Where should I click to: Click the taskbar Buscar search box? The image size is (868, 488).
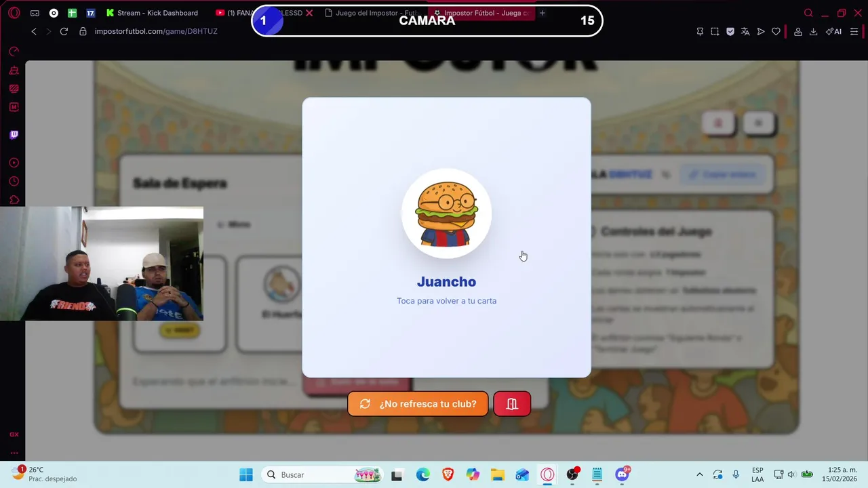tap(321, 474)
